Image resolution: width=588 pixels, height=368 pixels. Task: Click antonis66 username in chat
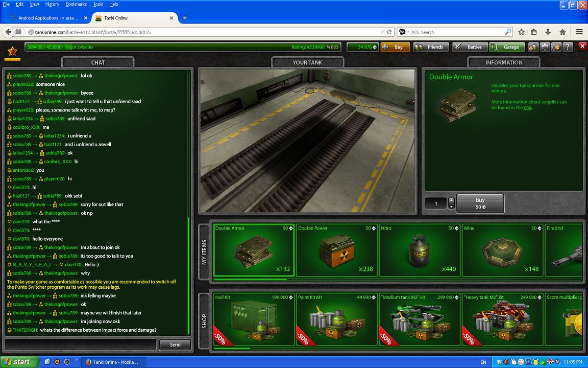(x=23, y=170)
